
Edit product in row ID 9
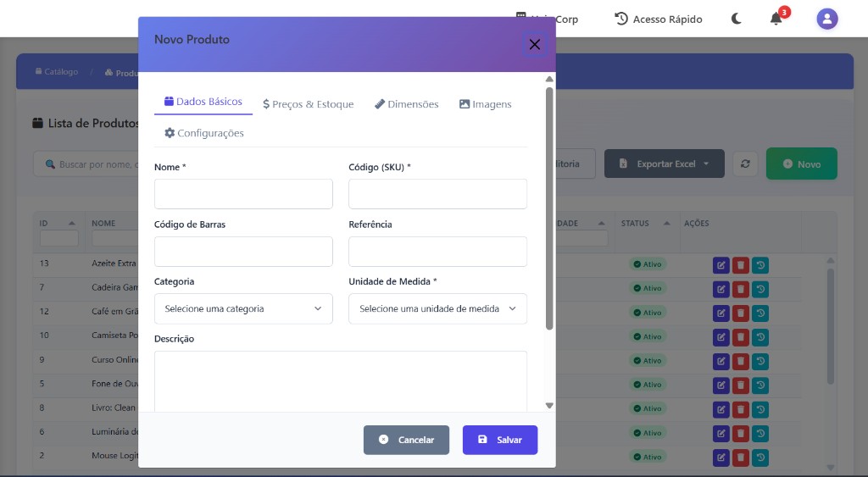coord(721,361)
